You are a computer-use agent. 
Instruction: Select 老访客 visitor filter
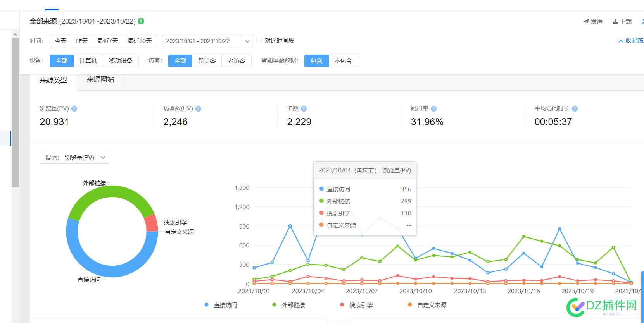click(237, 61)
